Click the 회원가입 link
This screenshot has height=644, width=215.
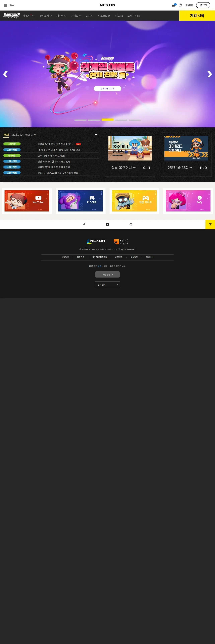tap(190, 5)
